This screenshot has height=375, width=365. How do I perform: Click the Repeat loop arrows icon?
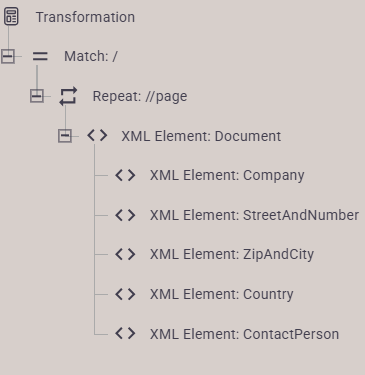point(68,96)
